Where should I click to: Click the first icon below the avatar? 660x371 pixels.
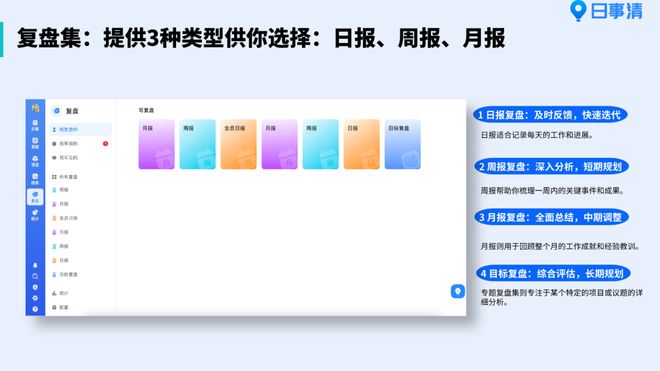tap(35, 125)
